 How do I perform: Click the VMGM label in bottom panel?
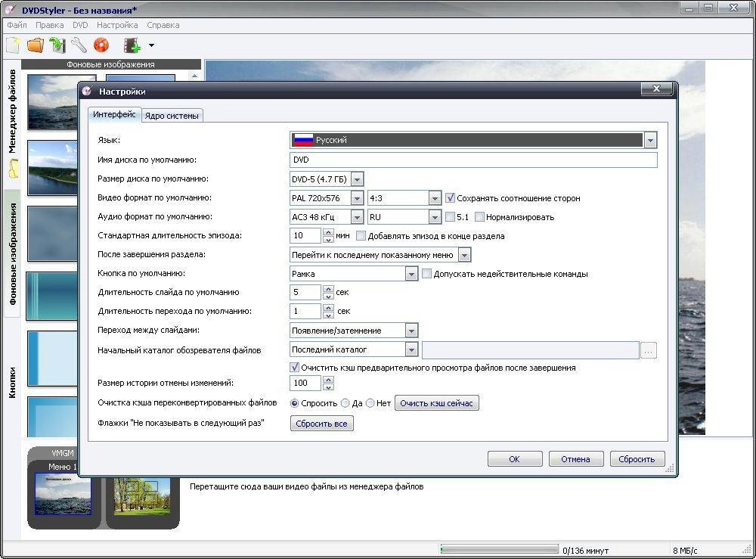click(x=63, y=453)
